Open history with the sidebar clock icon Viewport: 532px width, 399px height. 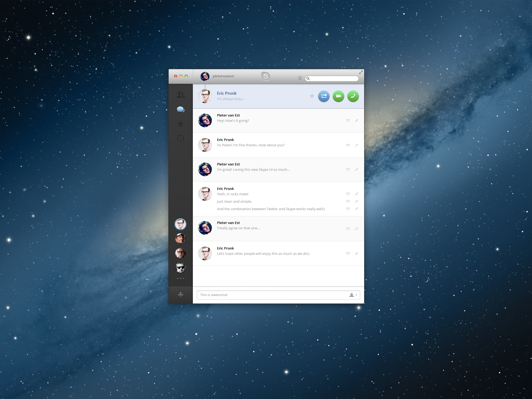[181, 138]
